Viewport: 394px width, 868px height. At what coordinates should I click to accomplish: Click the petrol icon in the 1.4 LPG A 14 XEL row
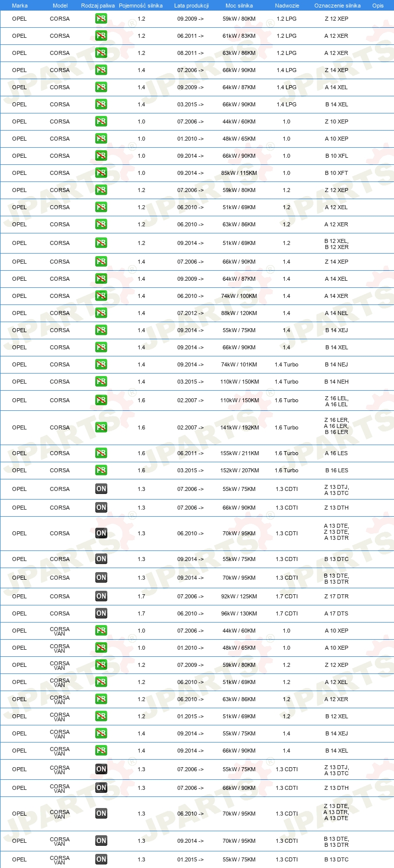[101, 87]
